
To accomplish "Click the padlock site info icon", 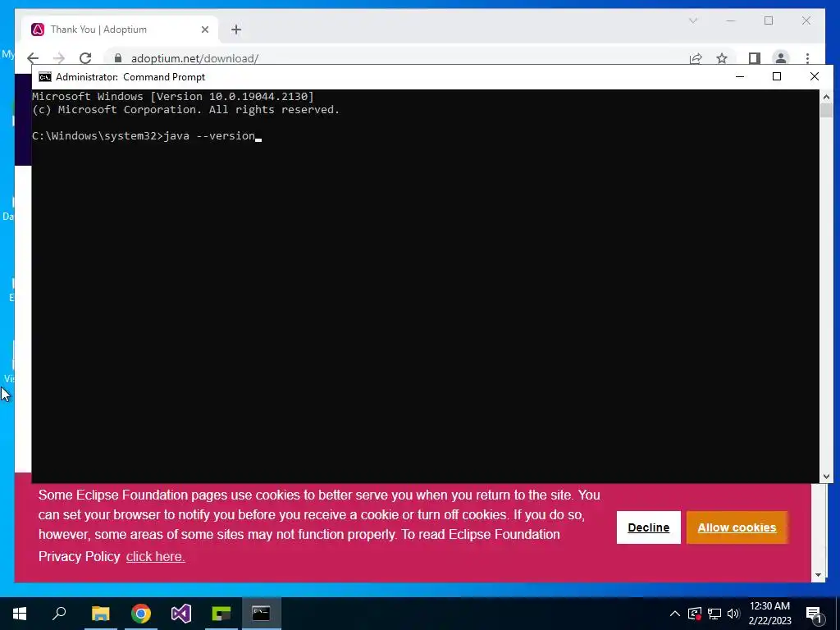I will point(118,58).
